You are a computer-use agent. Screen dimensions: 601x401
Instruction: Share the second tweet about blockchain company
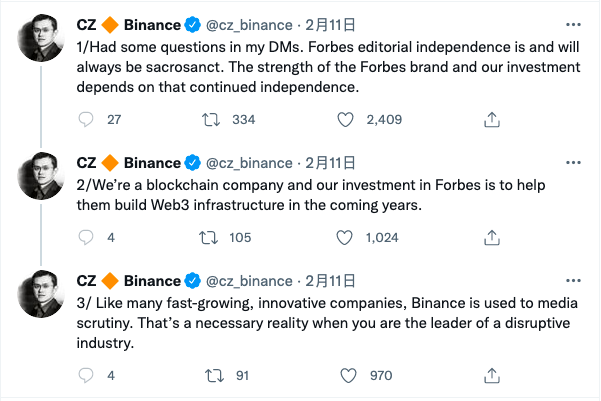click(x=492, y=238)
